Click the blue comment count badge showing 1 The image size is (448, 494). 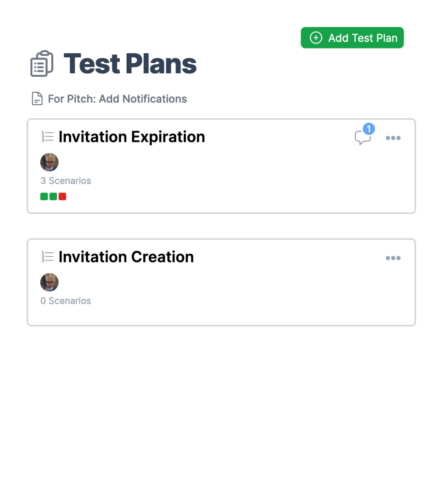point(369,129)
